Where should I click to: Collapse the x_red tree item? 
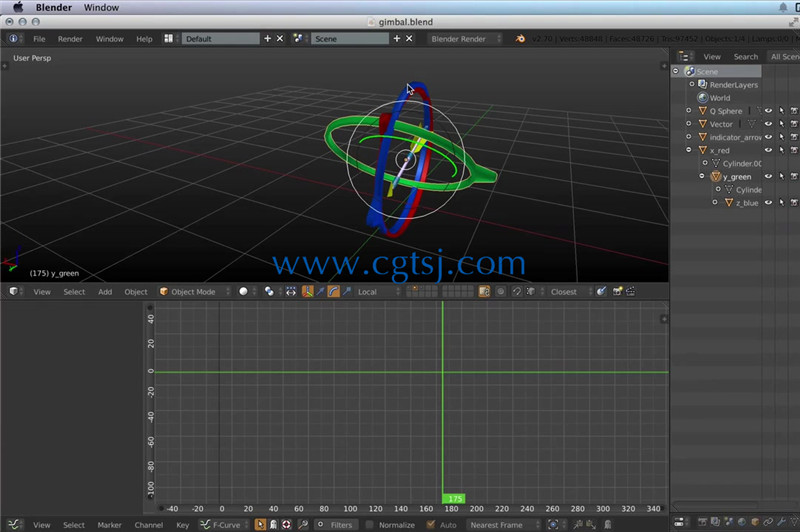point(689,150)
